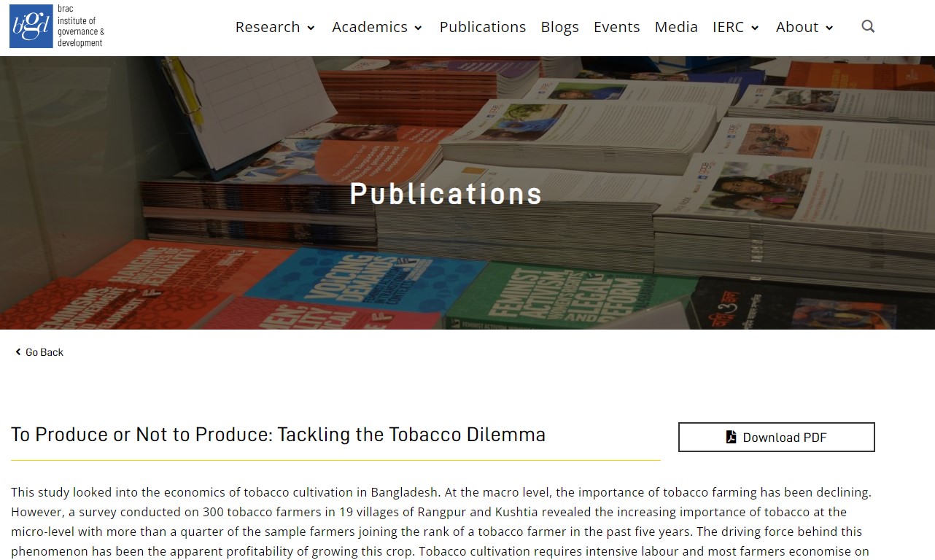Open the Publications menu item
935x560 pixels.
point(482,26)
